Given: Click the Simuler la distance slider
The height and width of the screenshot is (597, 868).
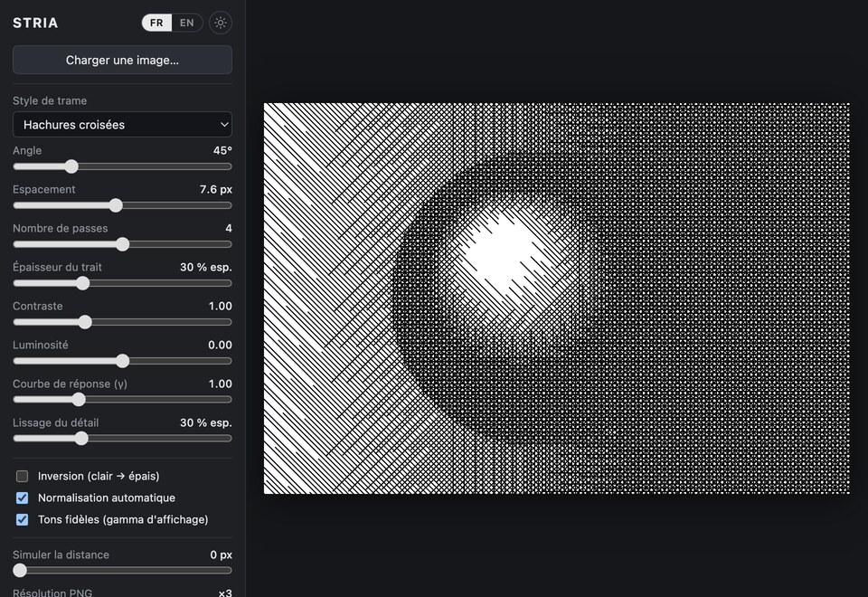Looking at the screenshot, I should 122,570.
